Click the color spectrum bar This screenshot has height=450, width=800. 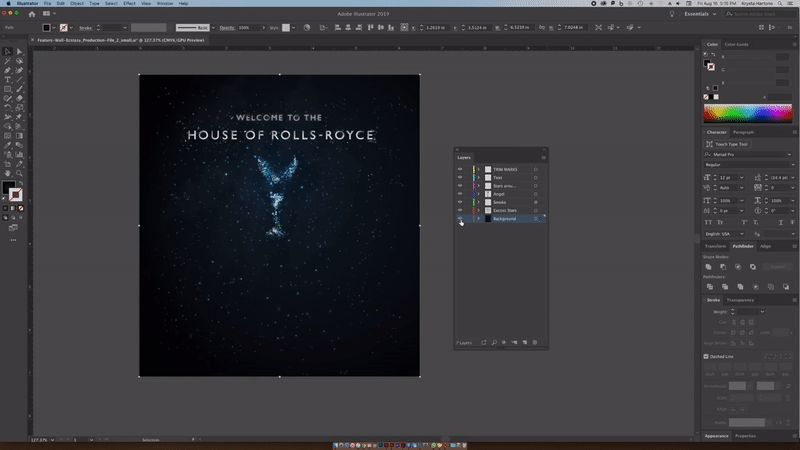(748, 113)
